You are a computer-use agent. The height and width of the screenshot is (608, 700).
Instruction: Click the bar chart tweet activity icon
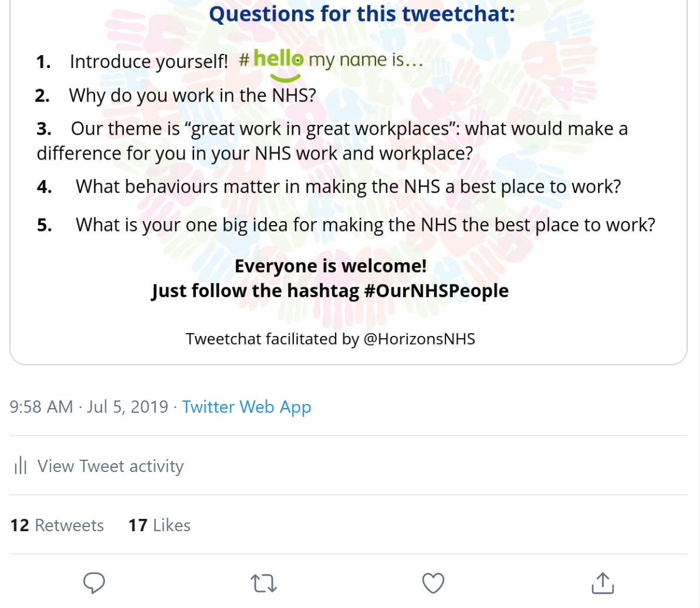(21, 466)
